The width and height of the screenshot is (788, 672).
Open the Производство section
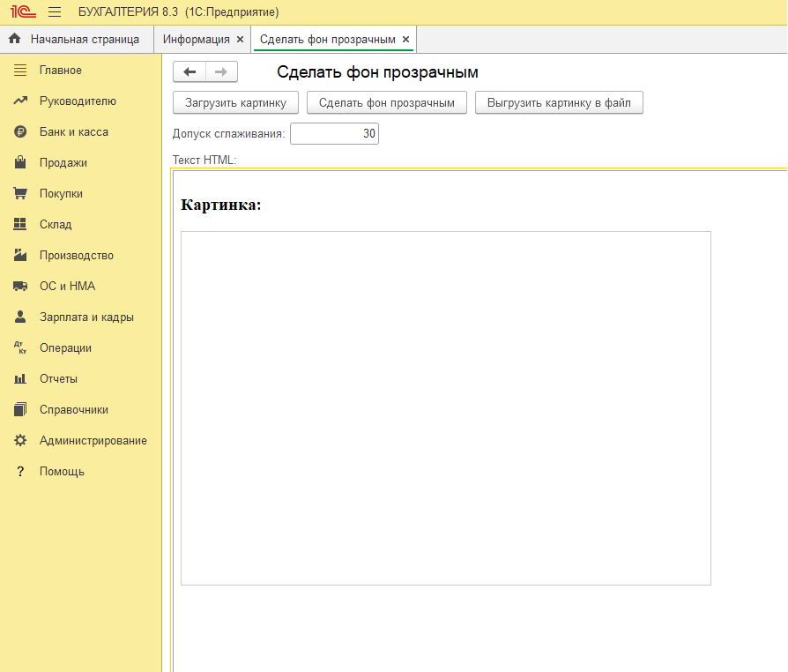(x=77, y=255)
